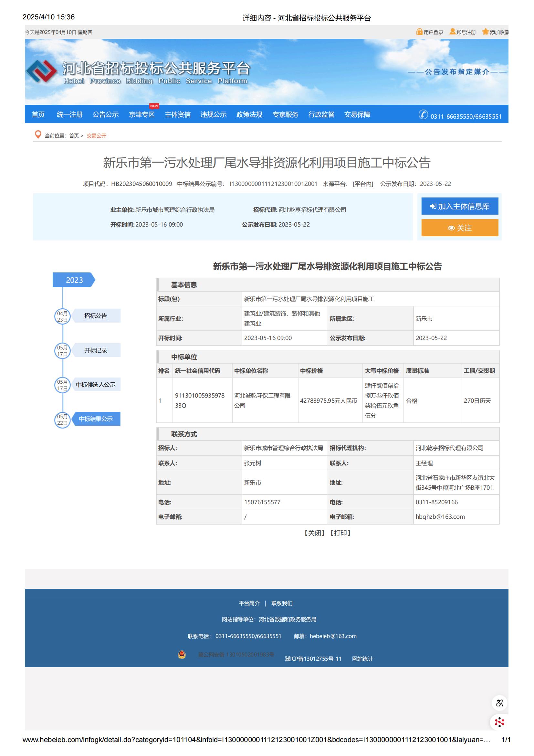Viewport: 534px width, 756px height.
Task: Select the 中标候选人公示 timeline step
Action: pos(95,385)
